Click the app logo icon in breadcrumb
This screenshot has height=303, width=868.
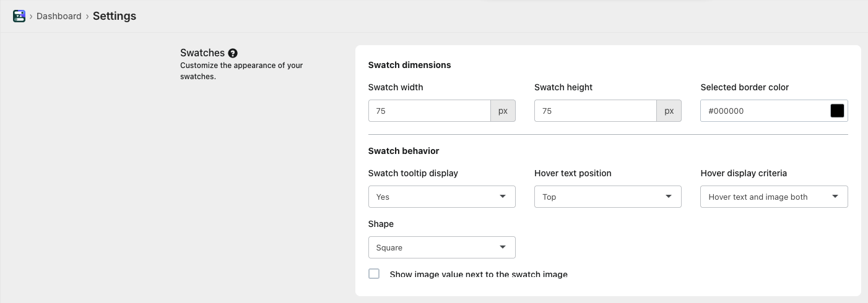pos(19,16)
